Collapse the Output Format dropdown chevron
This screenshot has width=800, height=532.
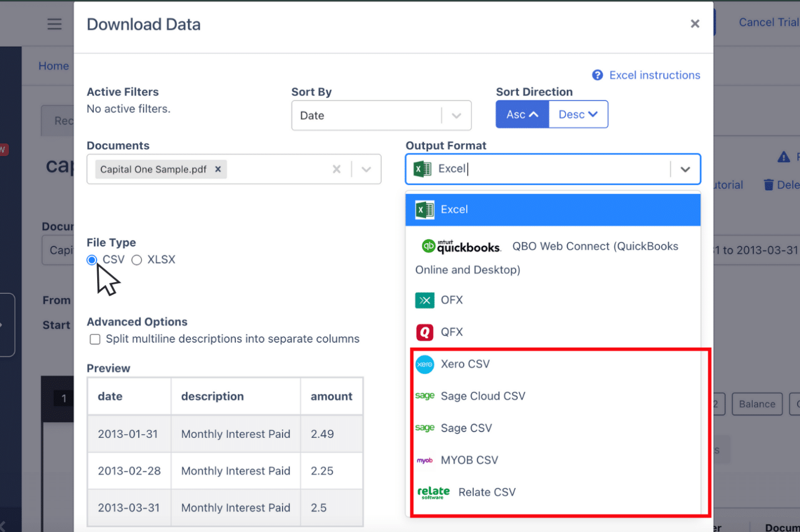(x=686, y=169)
